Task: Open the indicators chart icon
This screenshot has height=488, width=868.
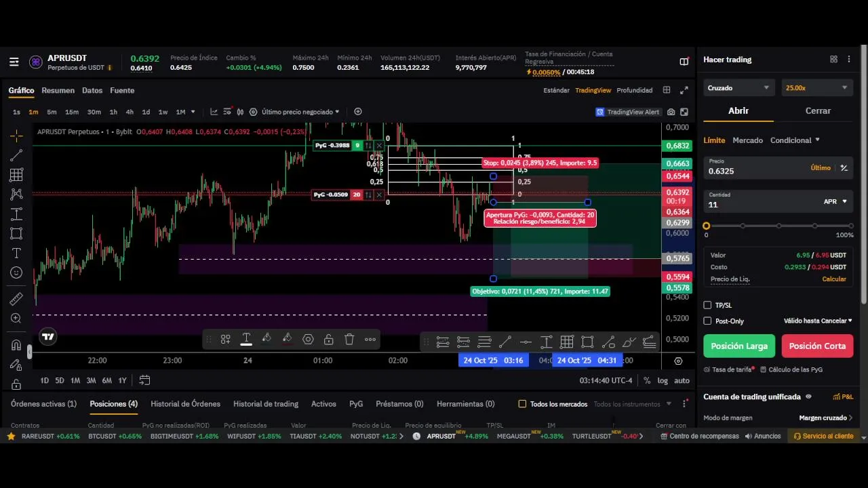Action: pos(214,112)
